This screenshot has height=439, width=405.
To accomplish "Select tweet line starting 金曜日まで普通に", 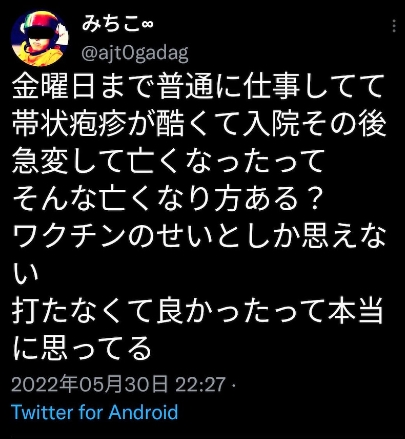I will pos(198,87).
